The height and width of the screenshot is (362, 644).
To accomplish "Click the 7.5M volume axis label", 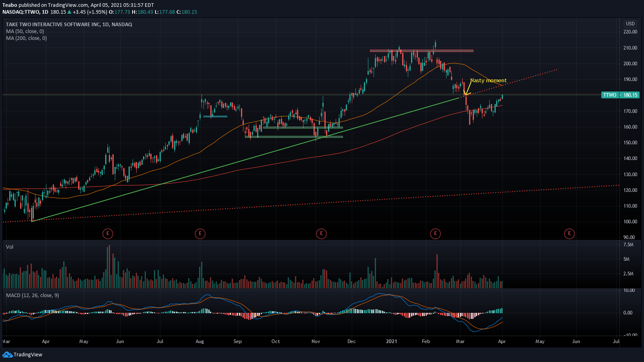I will 628,245.
